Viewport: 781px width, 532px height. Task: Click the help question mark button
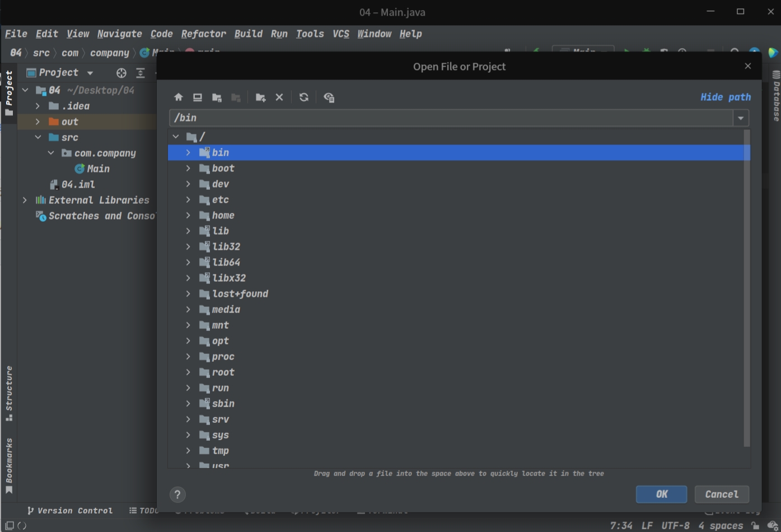(x=177, y=494)
